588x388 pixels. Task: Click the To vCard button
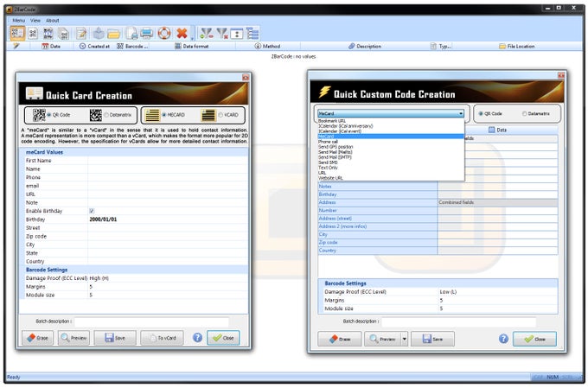[163, 338]
